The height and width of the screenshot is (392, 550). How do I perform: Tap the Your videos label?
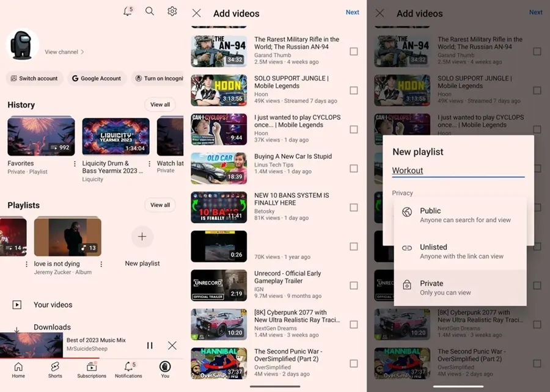click(x=53, y=305)
